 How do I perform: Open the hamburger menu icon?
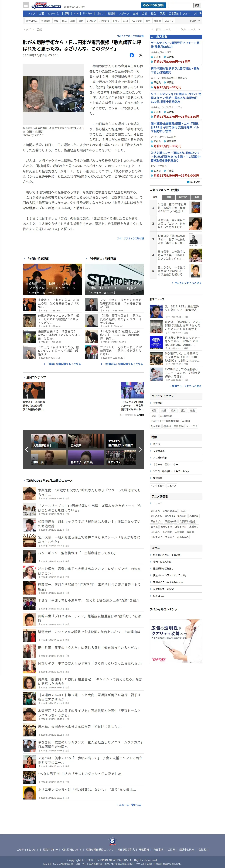pyautogui.click(x=26, y=5)
